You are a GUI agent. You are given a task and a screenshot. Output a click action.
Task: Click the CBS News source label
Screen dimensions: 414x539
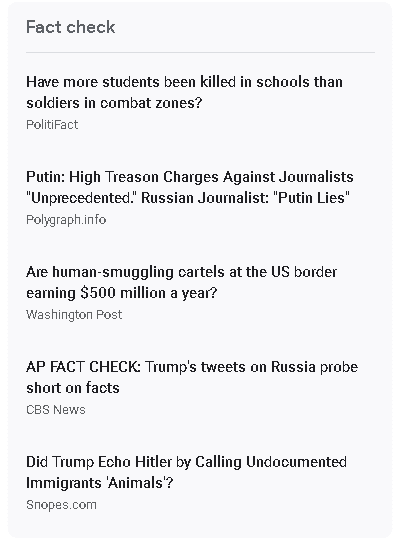[56, 410]
